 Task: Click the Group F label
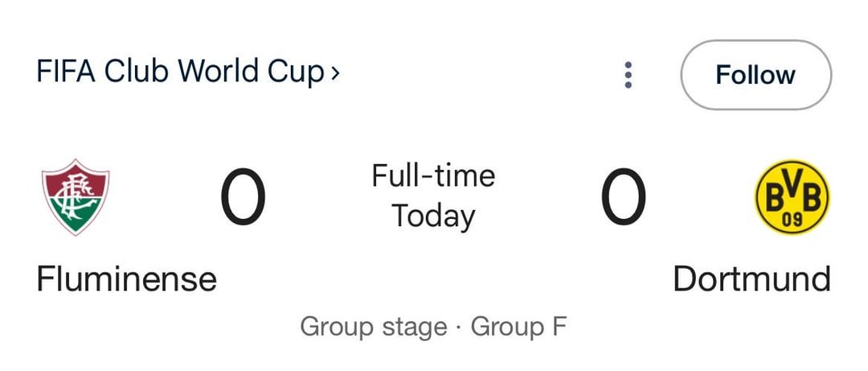(518, 328)
